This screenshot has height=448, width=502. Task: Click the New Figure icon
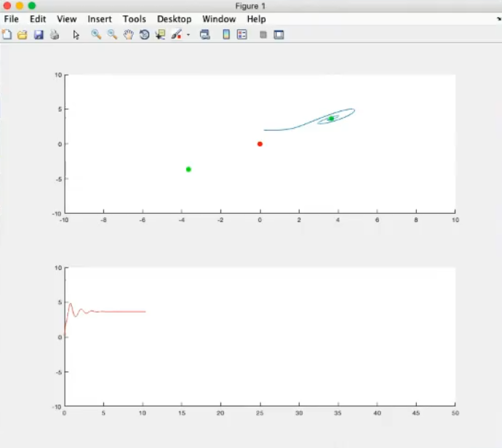click(x=7, y=34)
